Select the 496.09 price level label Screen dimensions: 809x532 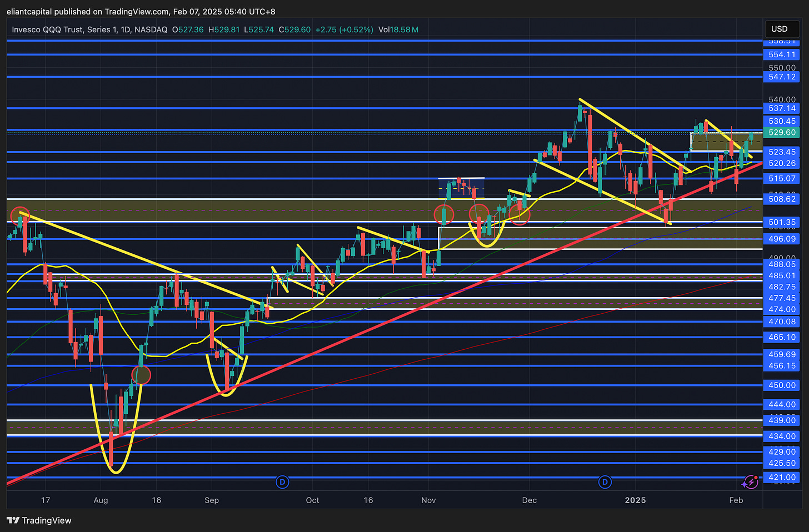[782, 239]
